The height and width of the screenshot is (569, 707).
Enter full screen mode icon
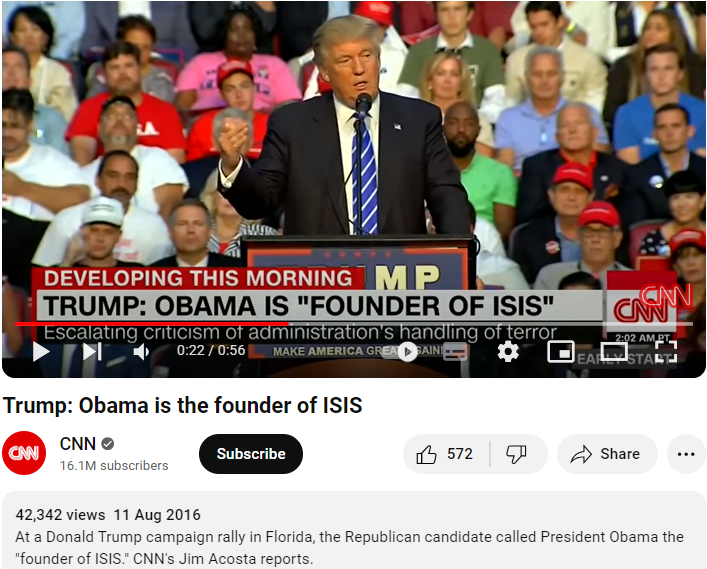666,352
